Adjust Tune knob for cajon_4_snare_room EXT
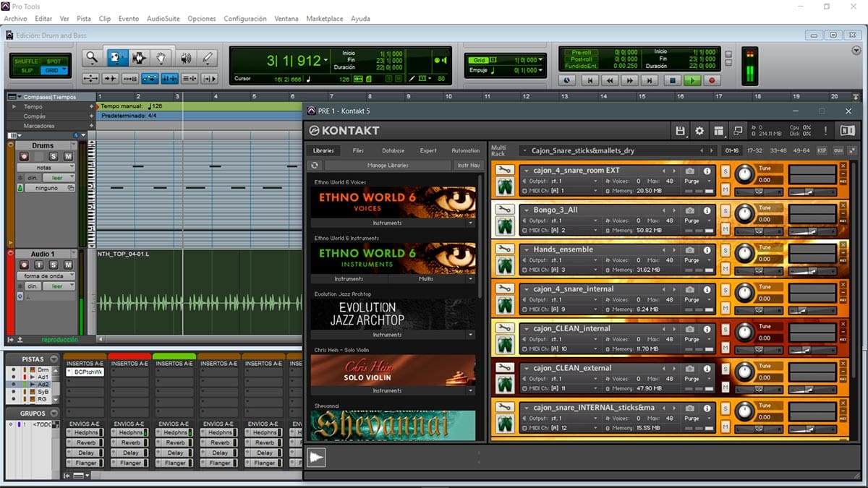Image resolution: width=868 pixels, height=488 pixels. tap(744, 174)
